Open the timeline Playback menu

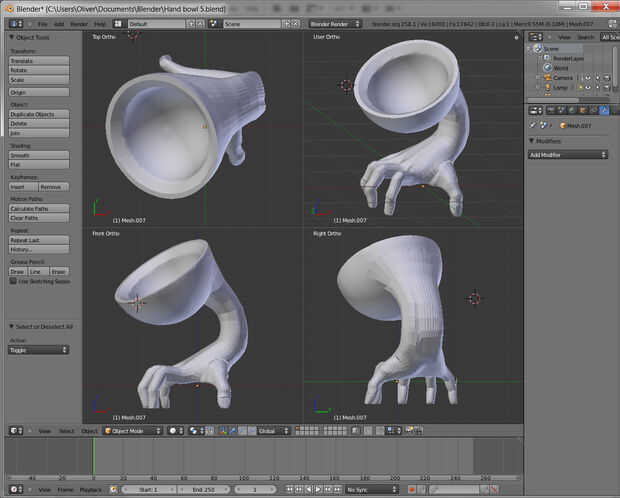tap(91, 489)
